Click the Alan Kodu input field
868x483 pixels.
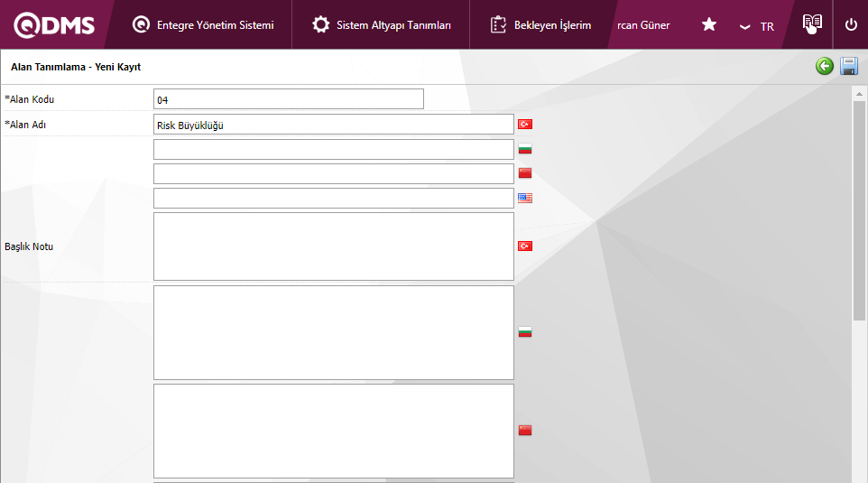[x=288, y=99]
